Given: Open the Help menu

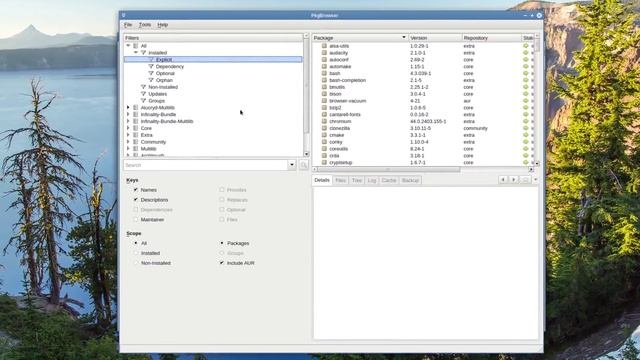Looking at the screenshot, I should coord(162,25).
